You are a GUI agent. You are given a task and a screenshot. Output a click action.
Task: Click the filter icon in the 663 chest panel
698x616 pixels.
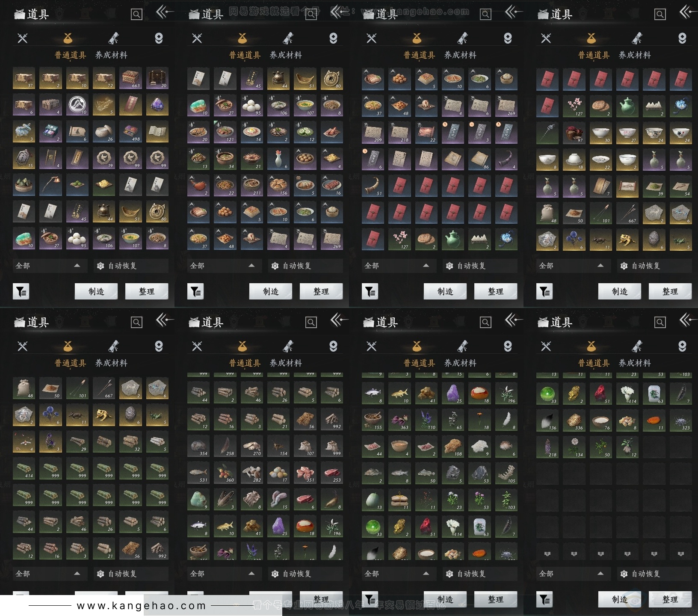(x=21, y=292)
